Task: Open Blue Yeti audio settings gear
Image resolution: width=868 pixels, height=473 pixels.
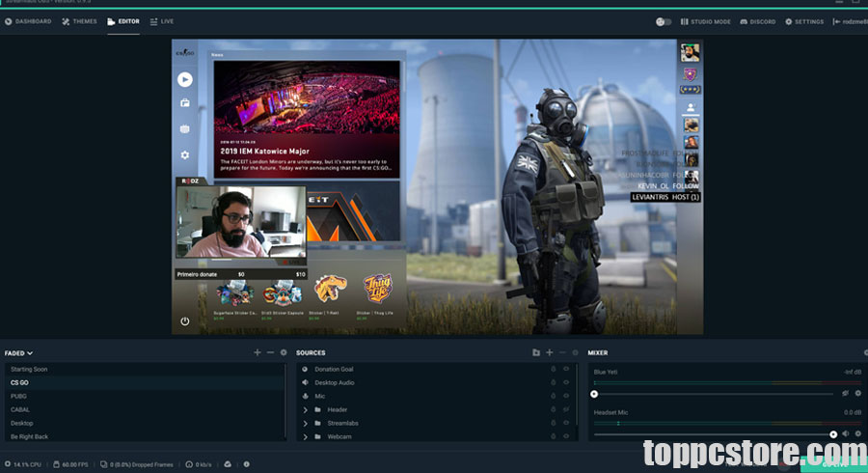Action: 858,393
